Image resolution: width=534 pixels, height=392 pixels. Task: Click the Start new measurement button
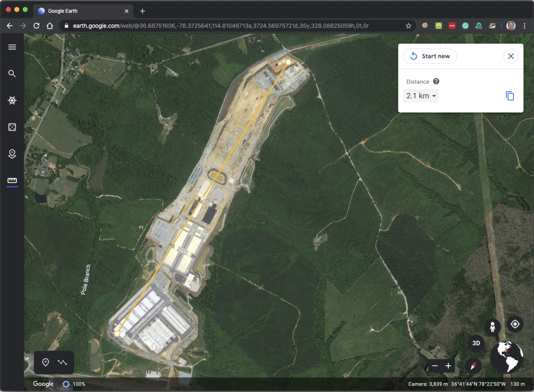tap(430, 56)
